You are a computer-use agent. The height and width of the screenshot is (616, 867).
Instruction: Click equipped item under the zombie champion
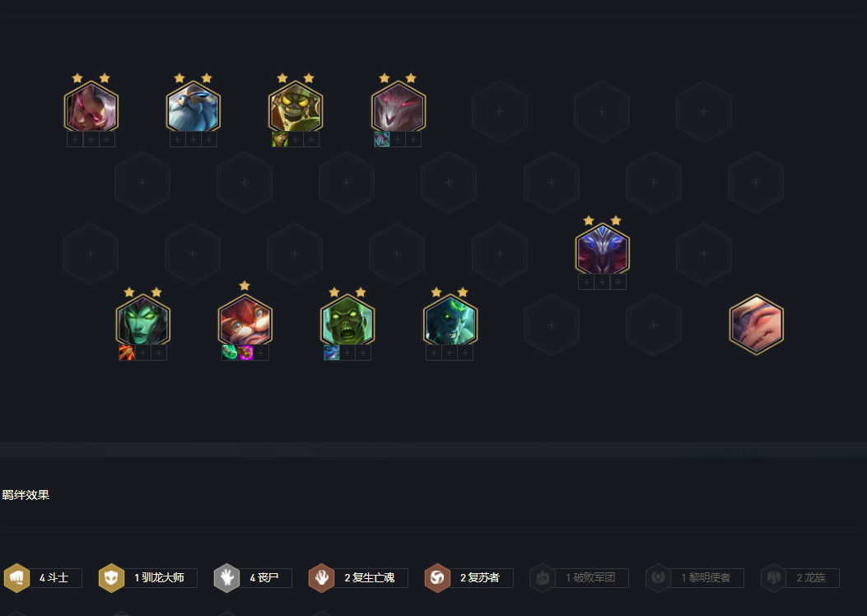[x=331, y=352]
